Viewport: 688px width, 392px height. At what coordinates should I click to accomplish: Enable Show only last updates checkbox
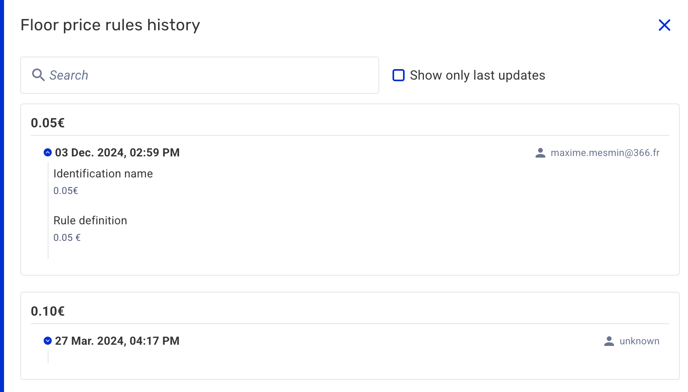click(398, 75)
